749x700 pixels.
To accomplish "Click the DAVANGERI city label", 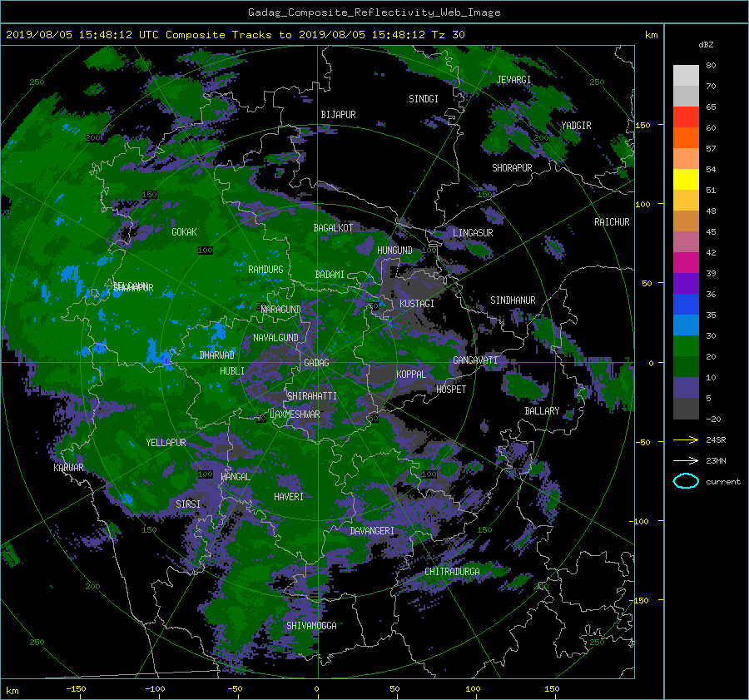I will (x=372, y=531).
